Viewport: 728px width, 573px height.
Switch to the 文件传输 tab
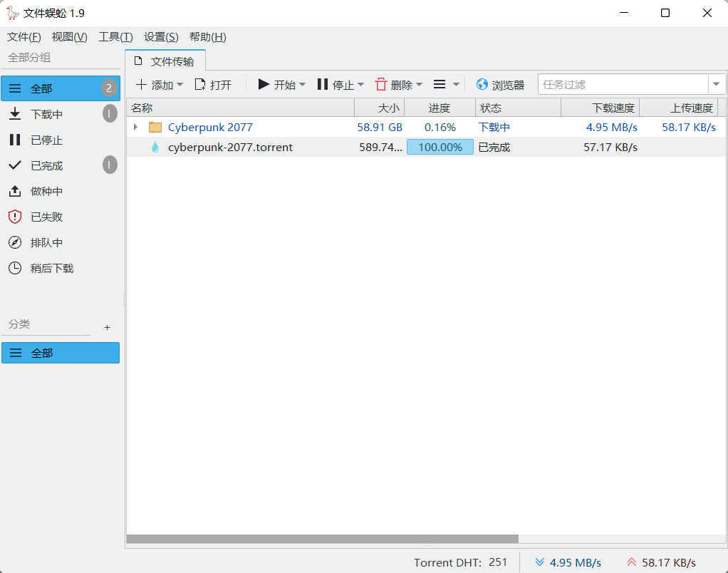[x=165, y=61]
